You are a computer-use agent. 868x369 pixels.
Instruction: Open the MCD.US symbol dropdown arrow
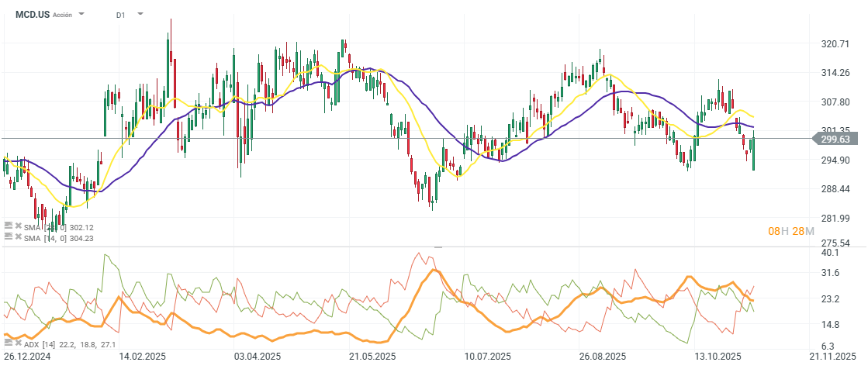point(81,13)
